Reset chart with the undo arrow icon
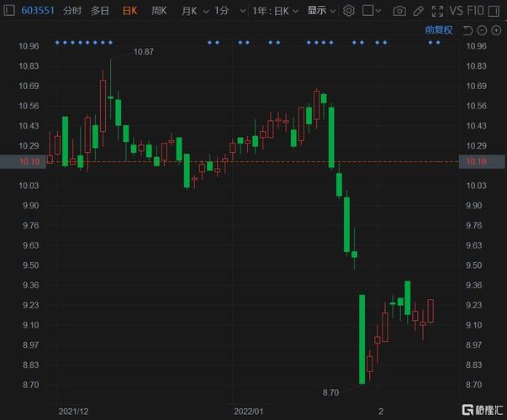The image size is (507, 420). pyautogui.click(x=467, y=31)
